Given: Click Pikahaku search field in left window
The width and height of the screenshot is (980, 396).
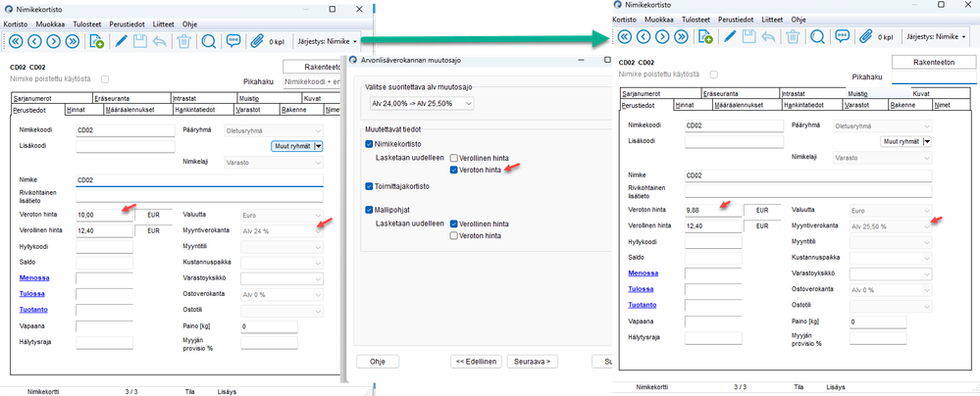Looking at the screenshot, I should point(313,81).
